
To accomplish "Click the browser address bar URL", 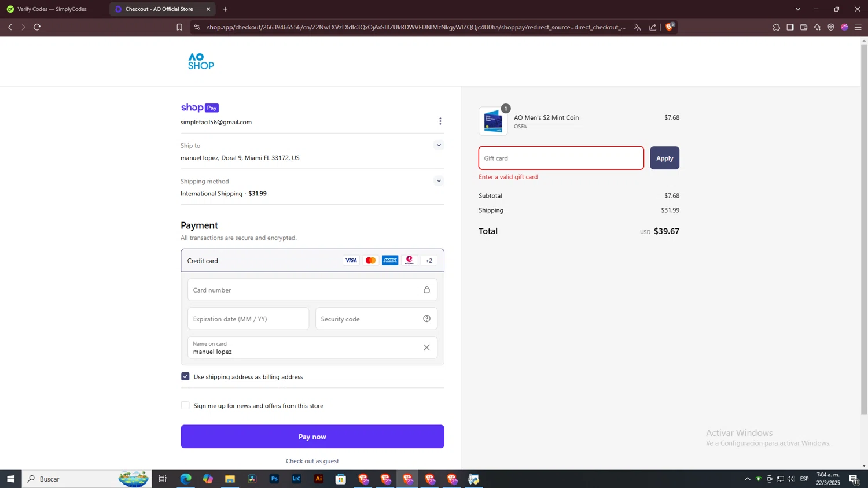I will (x=416, y=27).
